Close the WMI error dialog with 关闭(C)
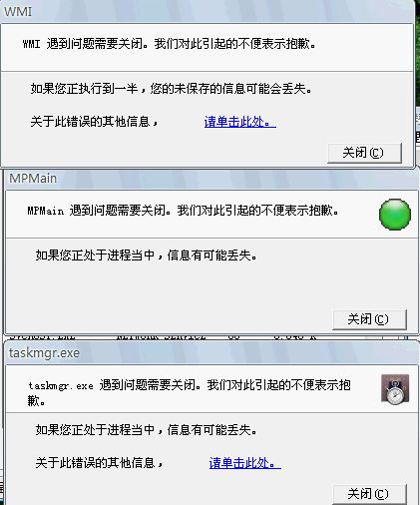Screen dimensions: 420x505 [x=364, y=153]
